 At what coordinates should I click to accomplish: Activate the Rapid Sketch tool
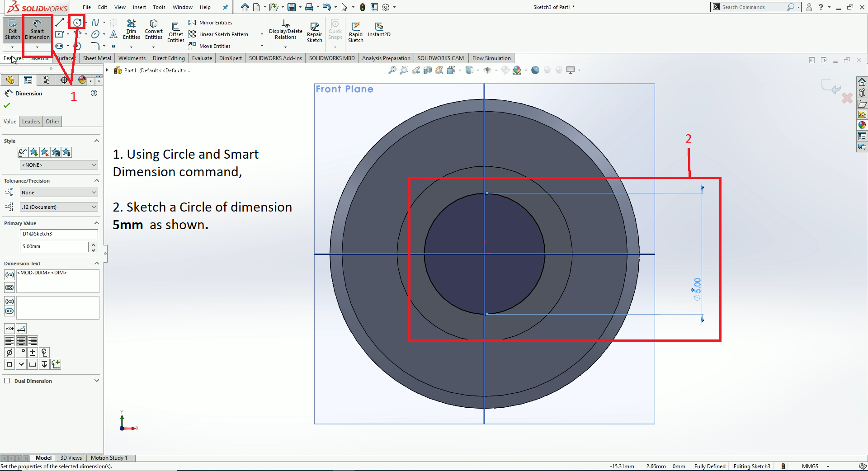[355, 32]
